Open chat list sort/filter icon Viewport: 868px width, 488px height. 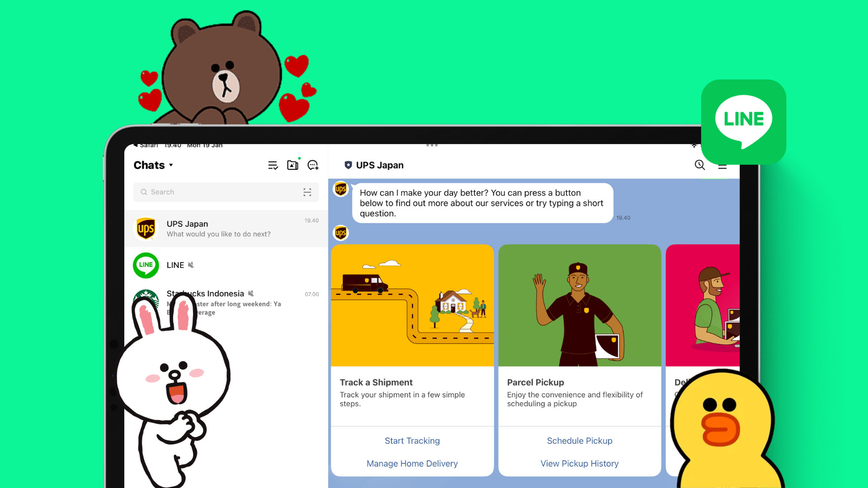coord(273,165)
